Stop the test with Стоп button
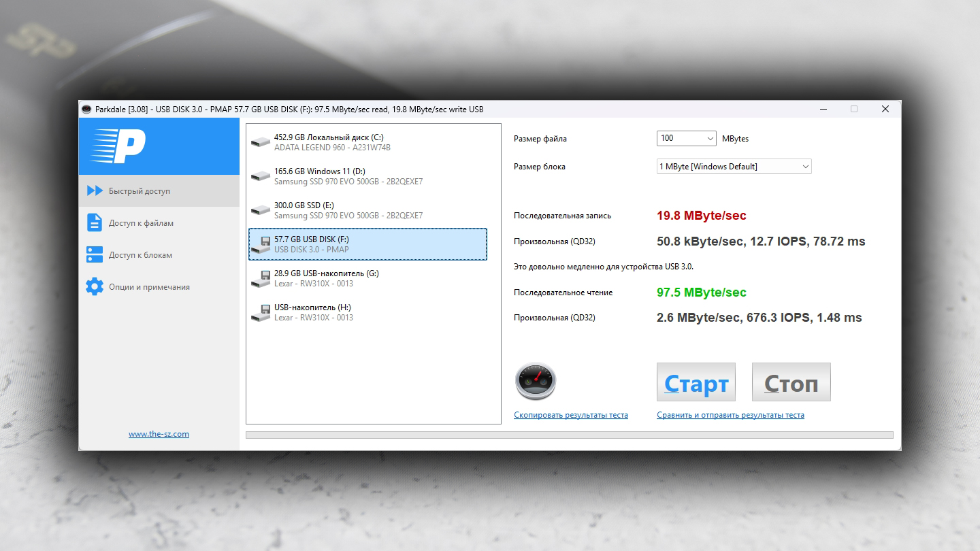Image resolution: width=980 pixels, height=551 pixels. coord(791,382)
